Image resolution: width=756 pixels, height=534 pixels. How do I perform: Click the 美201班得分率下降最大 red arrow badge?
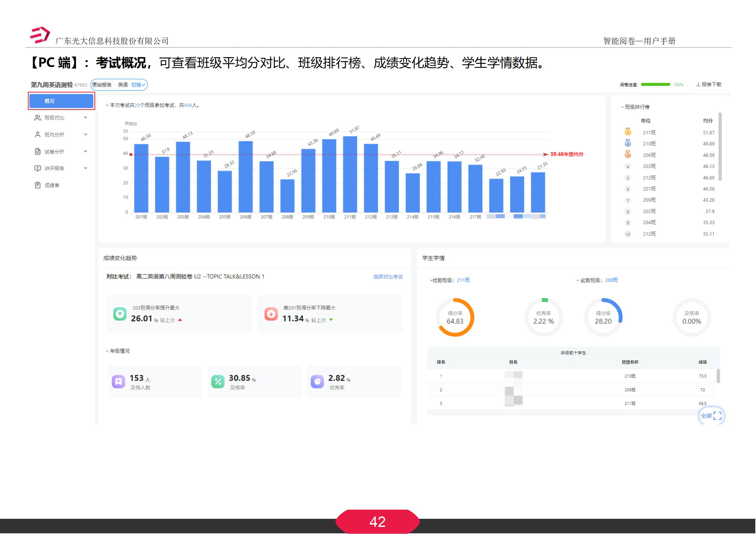[270, 314]
